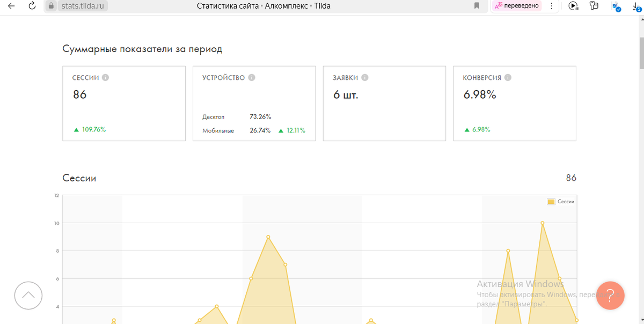644x324 pixels.
Task: Click the 'Суммарные показатели за период' heading
Action: click(142, 49)
